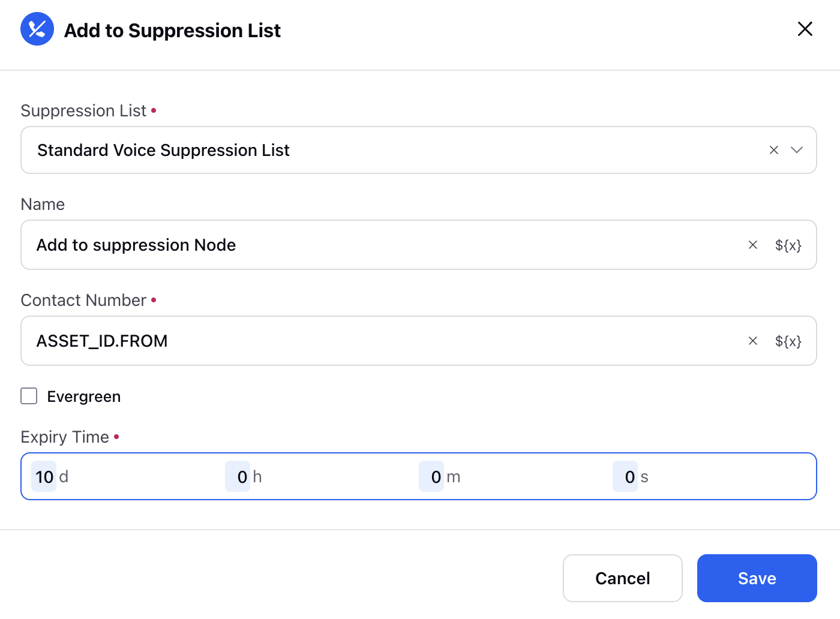
Task: Edit the Add to suppression Node name
Action: pyautogui.click(x=419, y=245)
